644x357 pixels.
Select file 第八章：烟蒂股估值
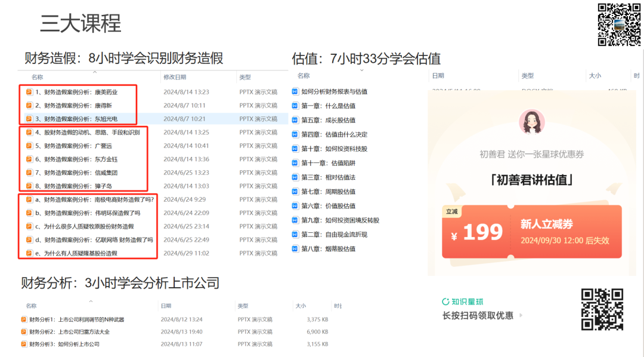coord(328,249)
